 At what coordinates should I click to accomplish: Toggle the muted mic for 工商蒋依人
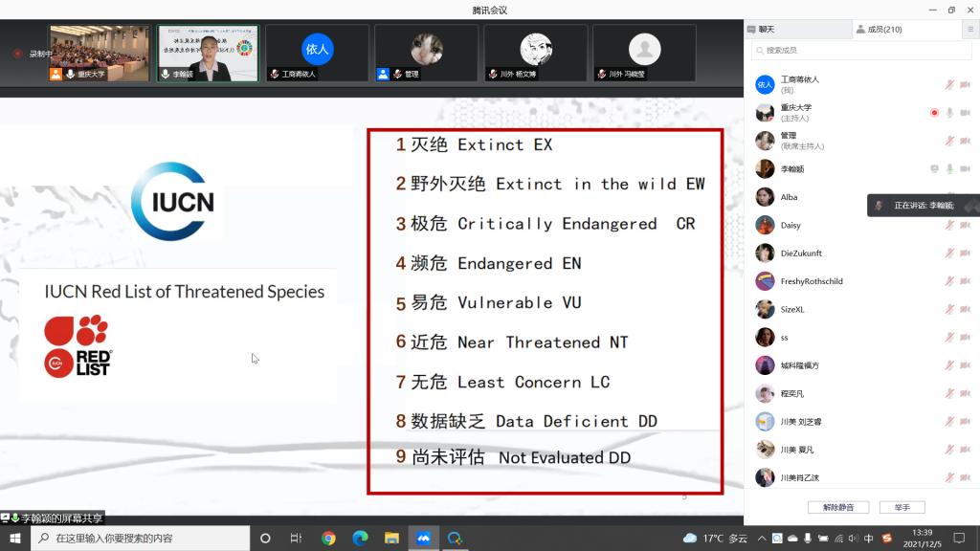(x=949, y=84)
